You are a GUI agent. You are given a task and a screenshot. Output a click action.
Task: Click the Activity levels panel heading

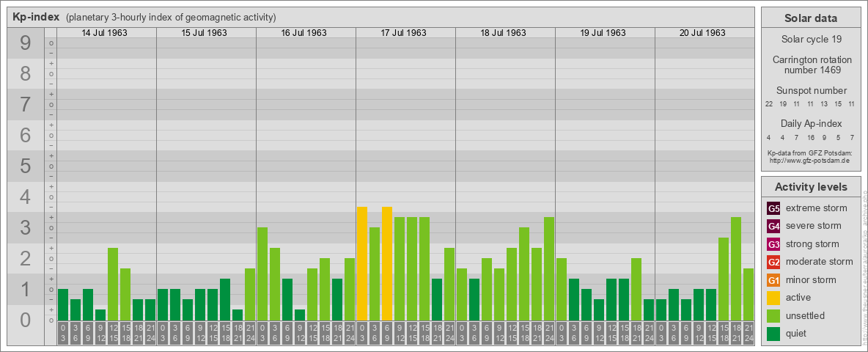pyautogui.click(x=810, y=187)
